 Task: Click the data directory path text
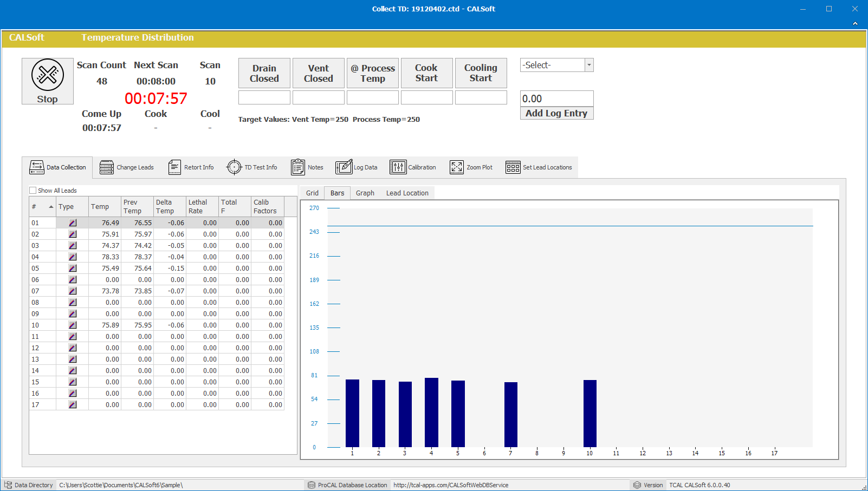coord(121,485)
